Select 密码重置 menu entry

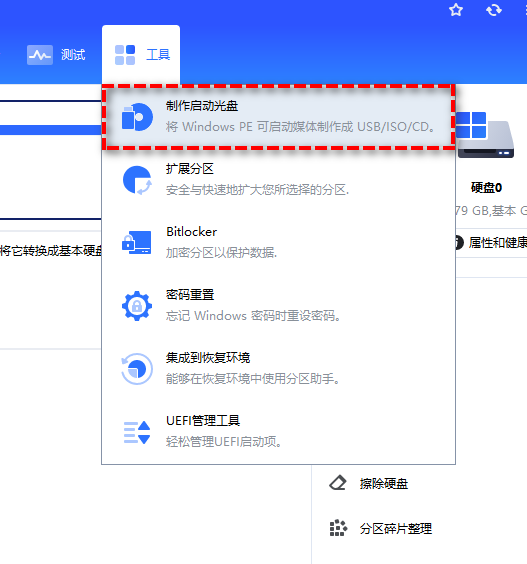click(278, 305)
